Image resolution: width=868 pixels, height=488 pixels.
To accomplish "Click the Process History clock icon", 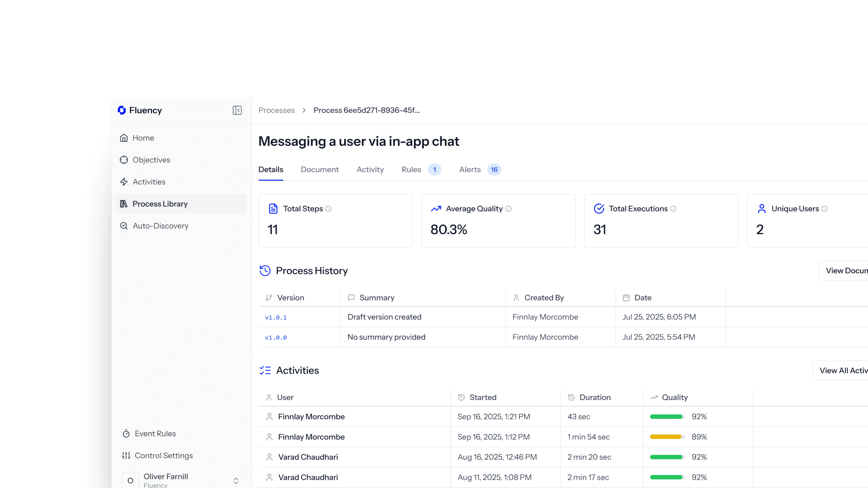I will pos(265,270).
